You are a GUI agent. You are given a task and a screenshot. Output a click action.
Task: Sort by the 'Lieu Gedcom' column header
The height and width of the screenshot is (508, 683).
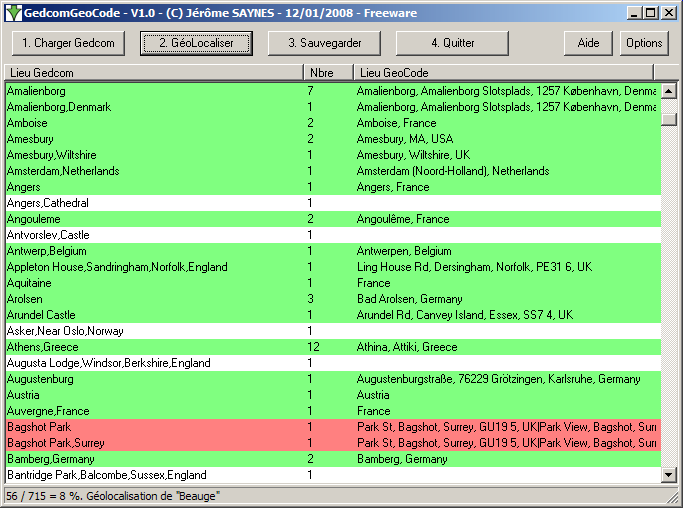[153, 73]
